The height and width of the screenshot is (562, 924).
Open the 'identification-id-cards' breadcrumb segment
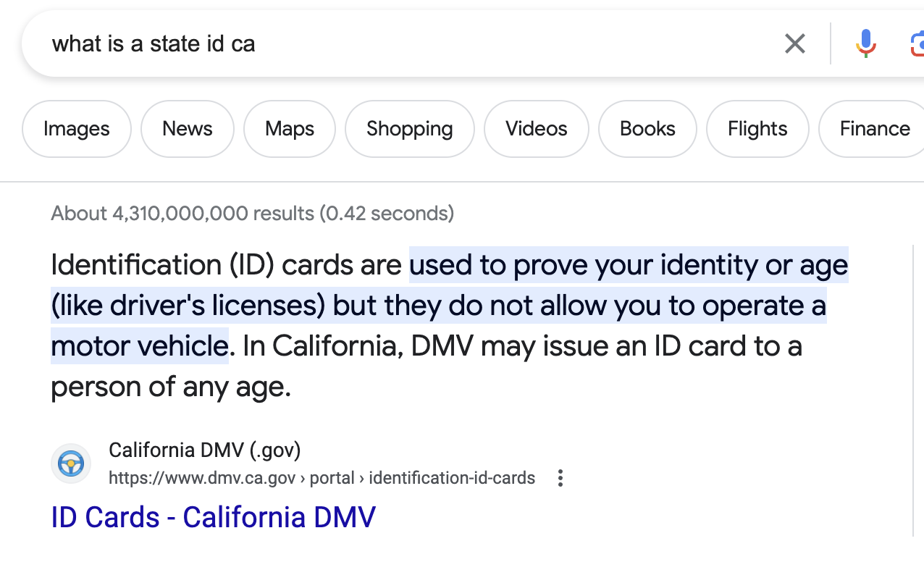[451, 478]
